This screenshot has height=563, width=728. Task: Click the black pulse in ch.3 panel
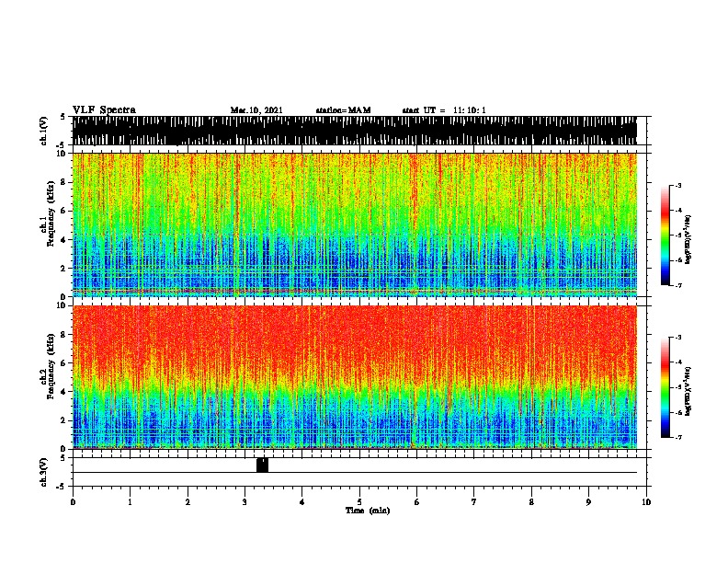[x=262, y=465]
